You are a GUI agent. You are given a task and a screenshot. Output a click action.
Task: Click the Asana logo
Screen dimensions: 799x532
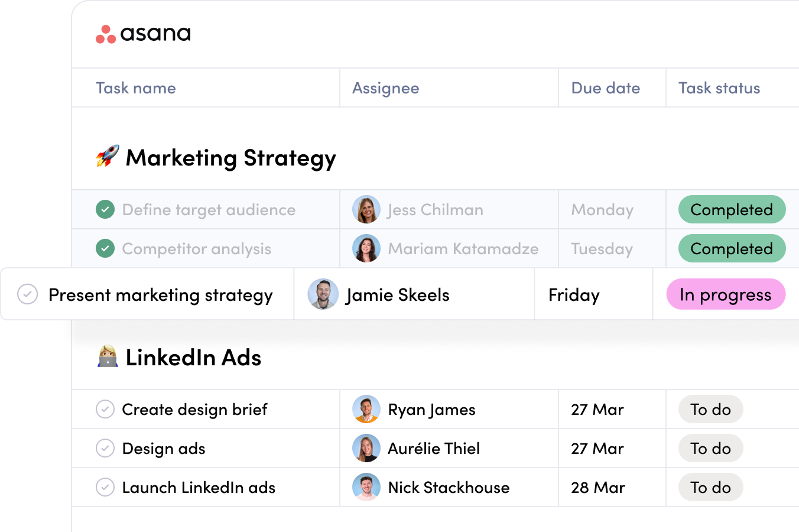click(x=143, y=34)
